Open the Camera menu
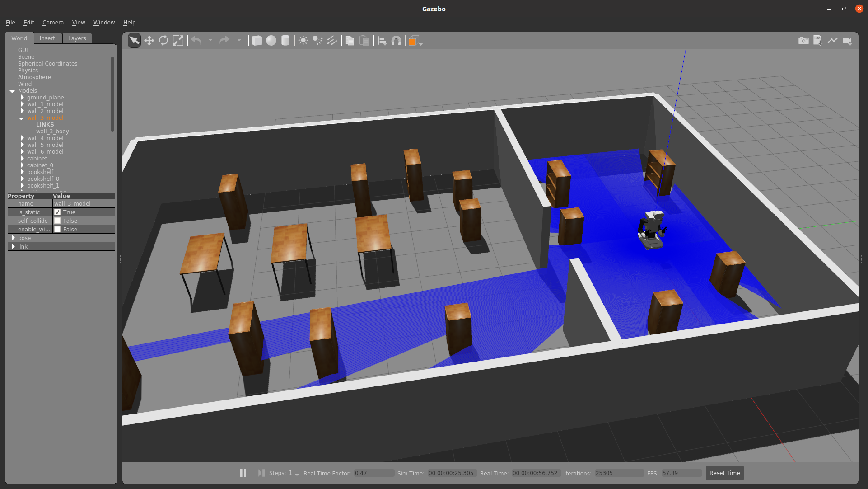 point(52,22)
